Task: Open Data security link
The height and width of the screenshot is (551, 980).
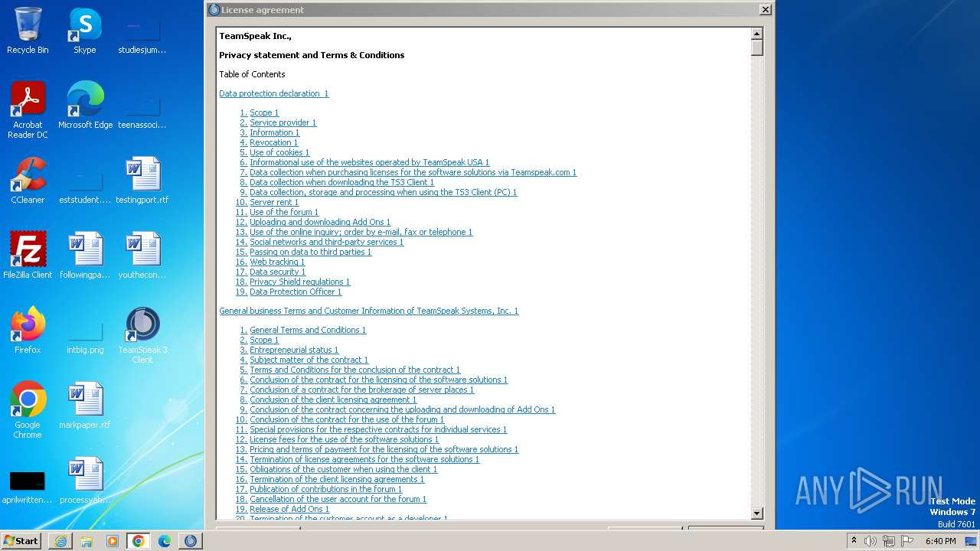Action: (278, 272)
